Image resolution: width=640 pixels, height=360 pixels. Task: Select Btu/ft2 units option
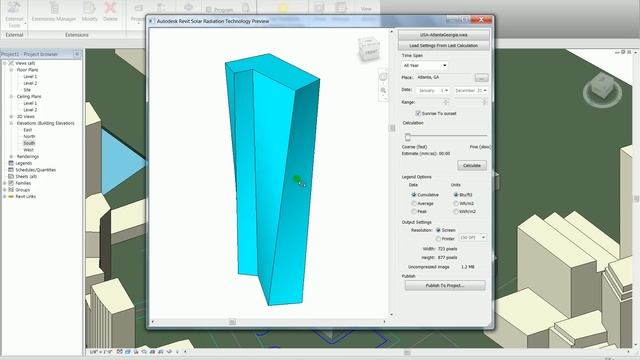pos(456,195)
